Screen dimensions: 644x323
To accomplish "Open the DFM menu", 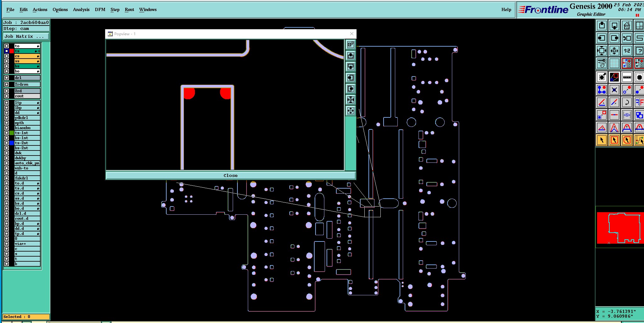I will (100, 9).
